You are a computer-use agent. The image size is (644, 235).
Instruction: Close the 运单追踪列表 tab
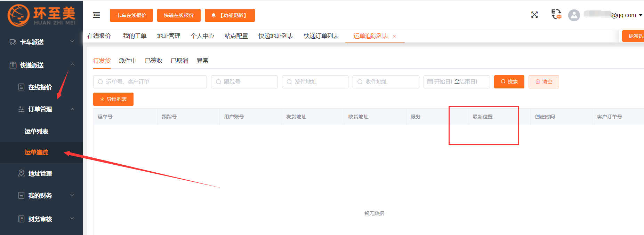pyautogui.click(x=394, y=36)
